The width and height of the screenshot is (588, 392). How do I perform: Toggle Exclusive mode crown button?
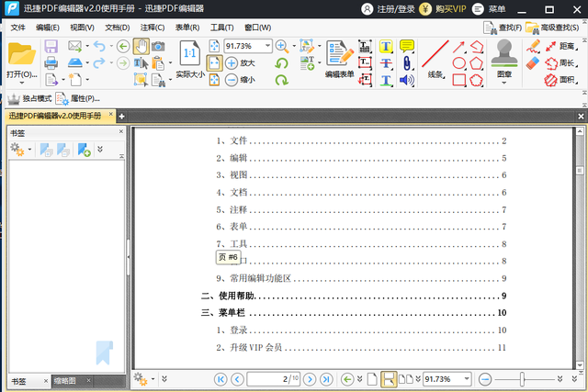pos(29,98)
